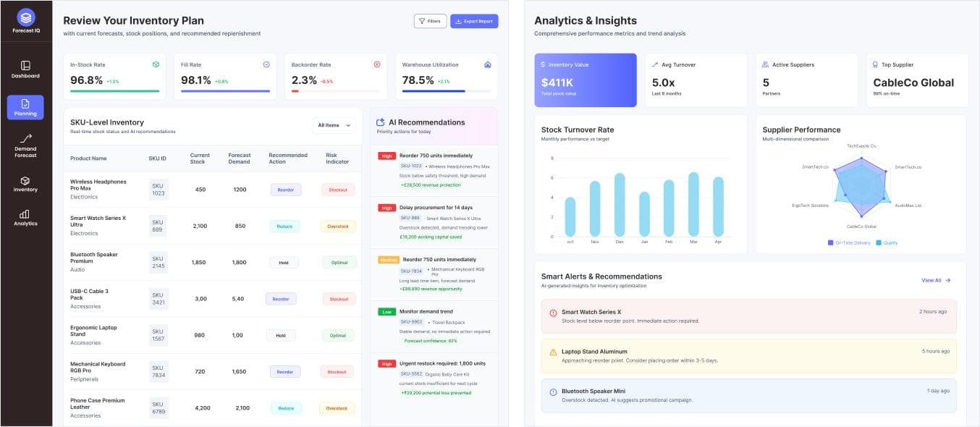Screen dimensions: 980x427
Task: Open Demand Forecast in the sidebar
Action: (x=25, y=145)
